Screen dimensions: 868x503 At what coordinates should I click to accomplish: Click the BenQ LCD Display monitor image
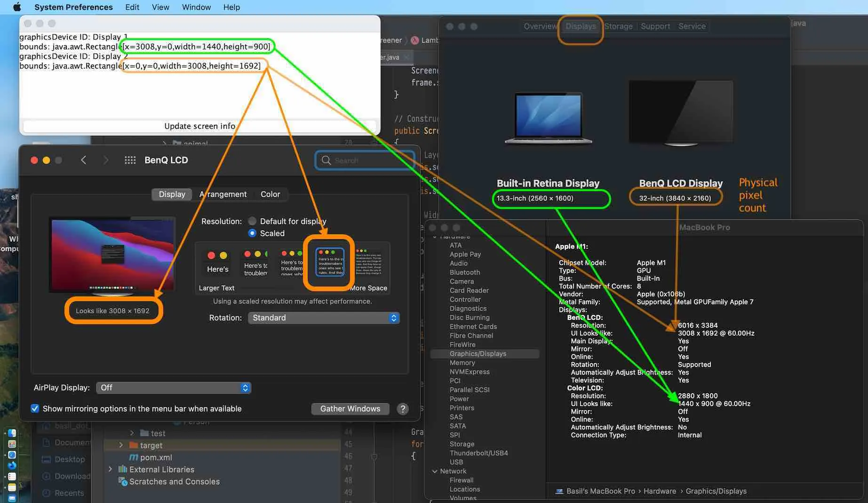pos(681,113)
